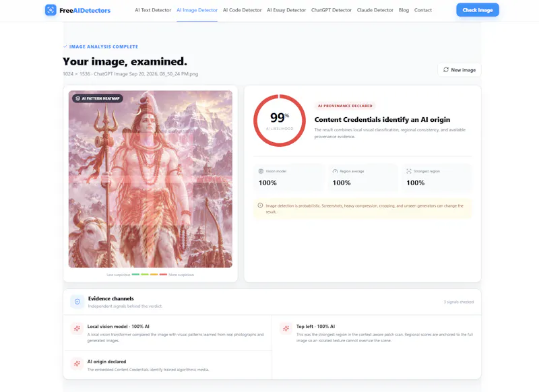The image size is (539, 392).
Task: Click the layers icon in heatmap badge
Action: [77, 98]
